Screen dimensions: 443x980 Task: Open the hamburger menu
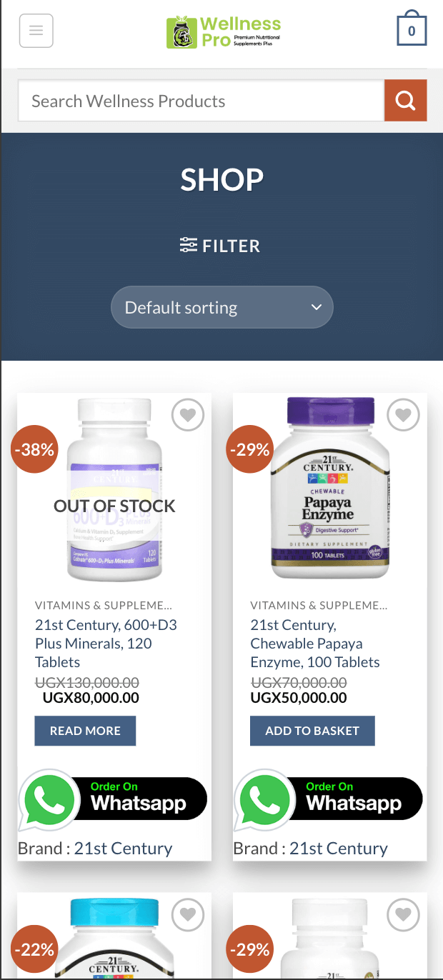[36, 31]
